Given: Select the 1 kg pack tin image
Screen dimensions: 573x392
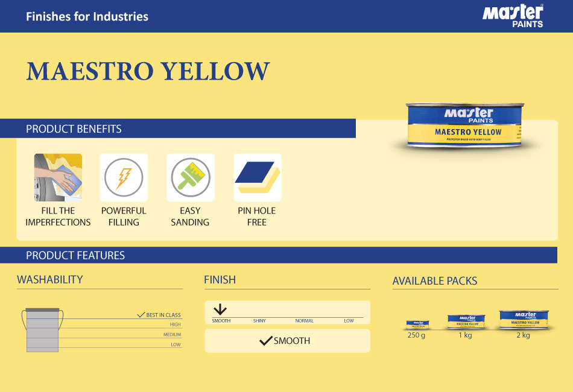Looking at the screenshot, I should (466, 321).
